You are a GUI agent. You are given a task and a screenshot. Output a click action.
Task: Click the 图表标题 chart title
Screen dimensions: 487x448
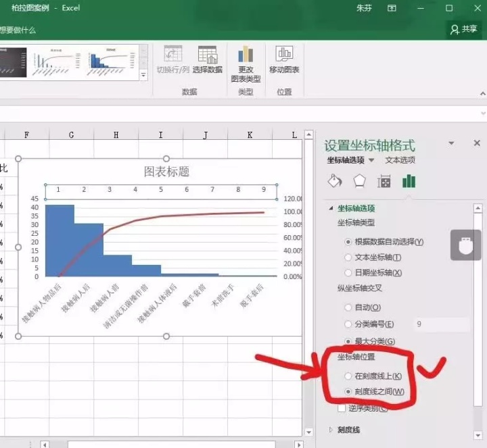pos(166,171)
